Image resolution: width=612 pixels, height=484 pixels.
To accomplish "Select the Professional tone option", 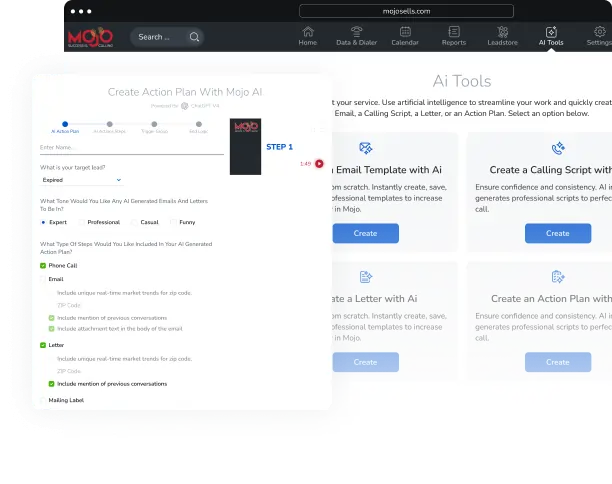I will 81,222.
